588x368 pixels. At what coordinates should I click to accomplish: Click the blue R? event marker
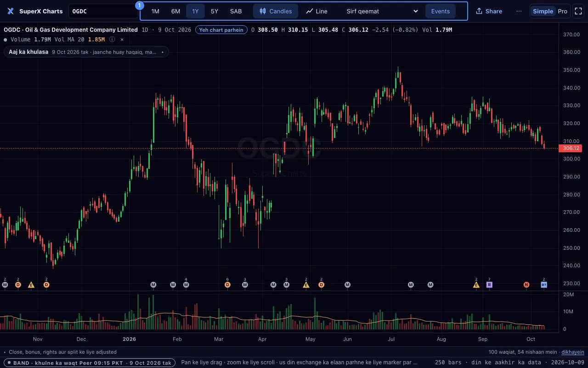(544, 285)
